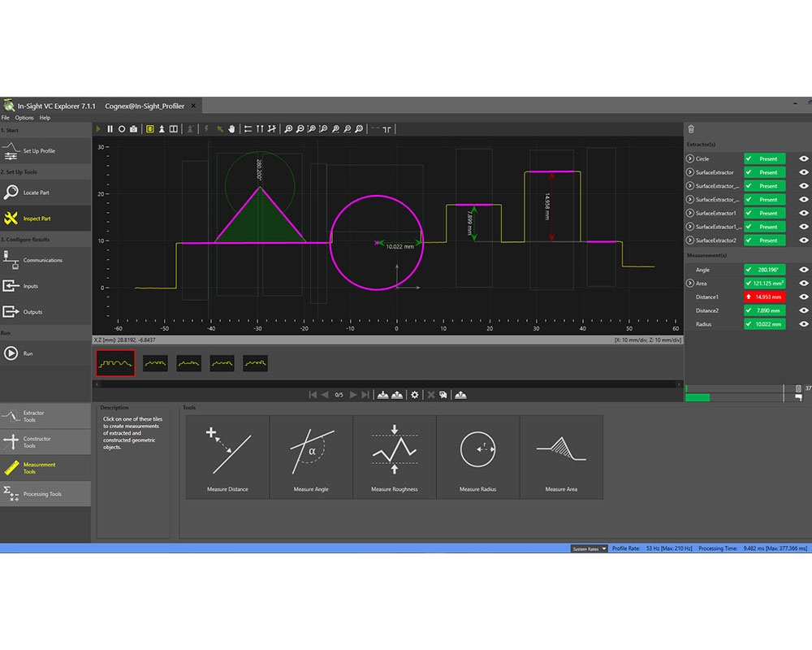Select the hand pan tool

pyautogui.click(x=231, y=128)
